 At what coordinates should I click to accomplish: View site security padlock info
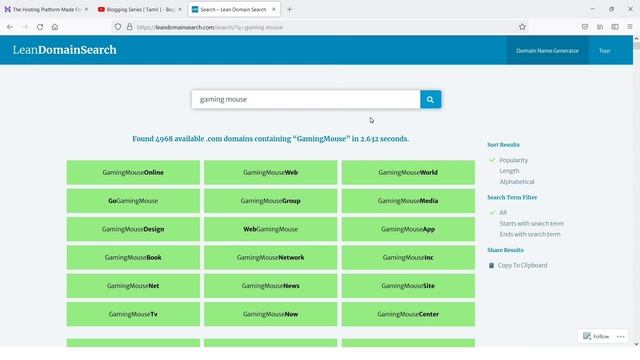pyautogui.click(x=129, y=27)
